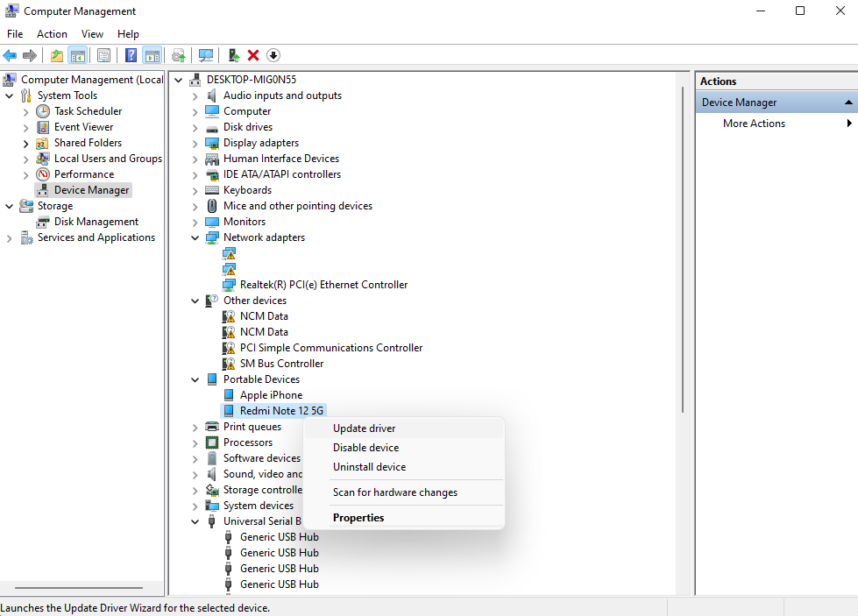Viewport: 858px width, 616px height.
Task: Click Scan for hardware changes monitor icon
Action: click(x=206, y=55)
